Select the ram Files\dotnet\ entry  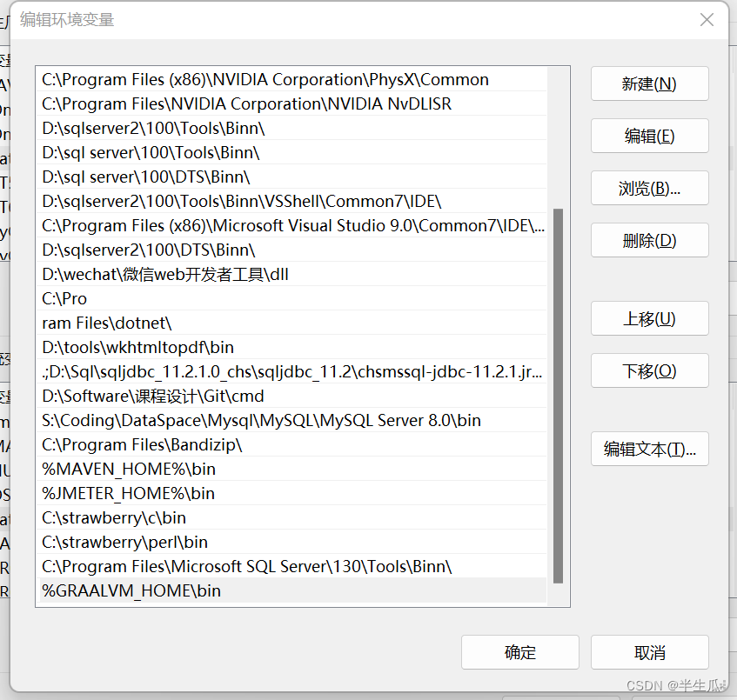tap(291, 323)
